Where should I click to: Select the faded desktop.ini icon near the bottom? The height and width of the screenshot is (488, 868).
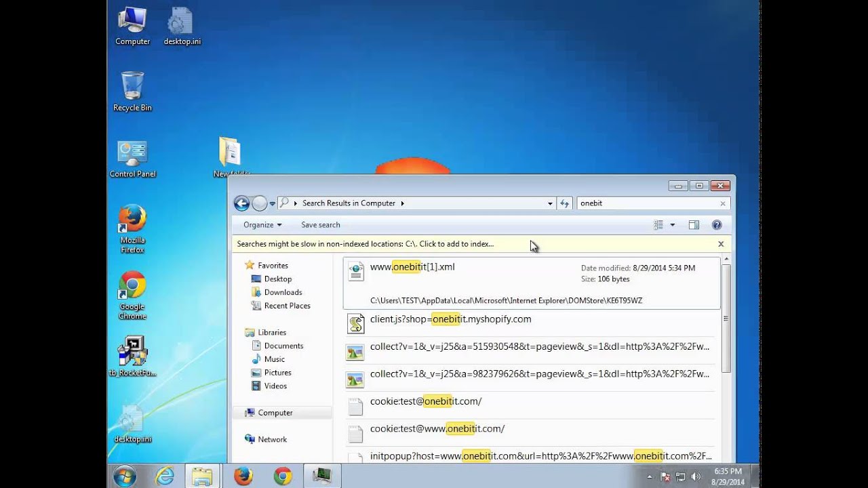132,424
